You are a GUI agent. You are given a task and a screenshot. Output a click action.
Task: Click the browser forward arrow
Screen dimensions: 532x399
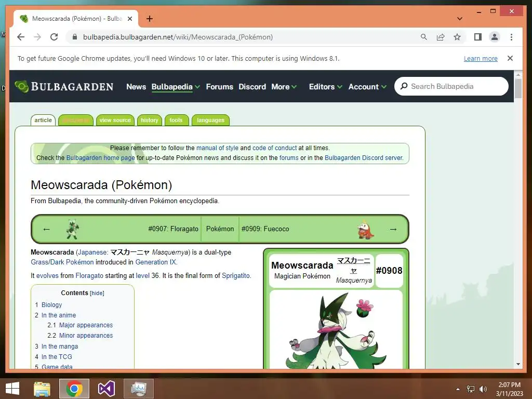tap(37, 37)
